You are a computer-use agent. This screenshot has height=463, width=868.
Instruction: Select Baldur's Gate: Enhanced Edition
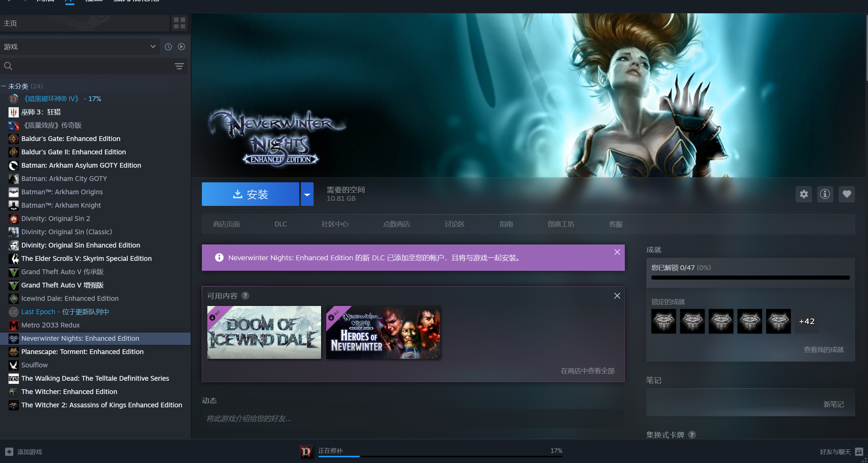[x=95, y=139]
